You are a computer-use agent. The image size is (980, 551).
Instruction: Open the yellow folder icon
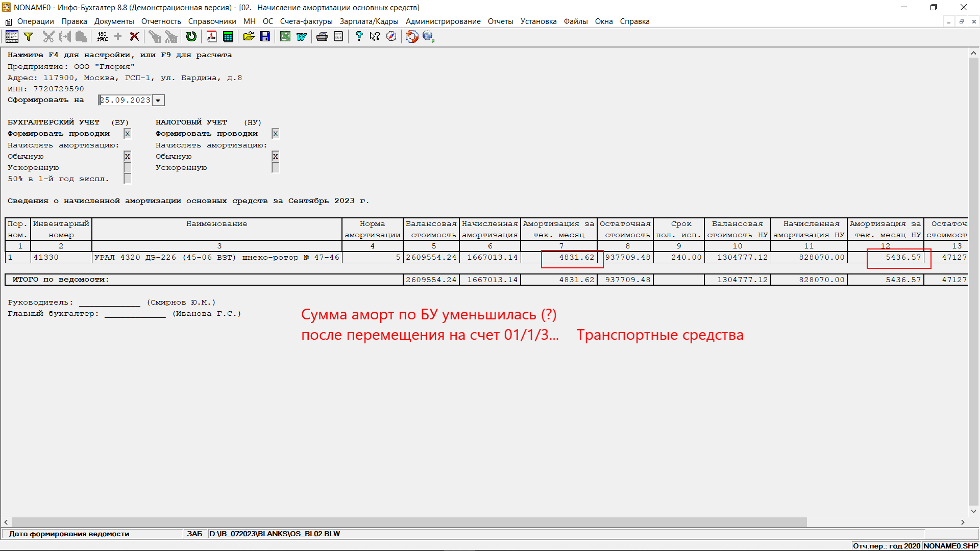(249, 36)
